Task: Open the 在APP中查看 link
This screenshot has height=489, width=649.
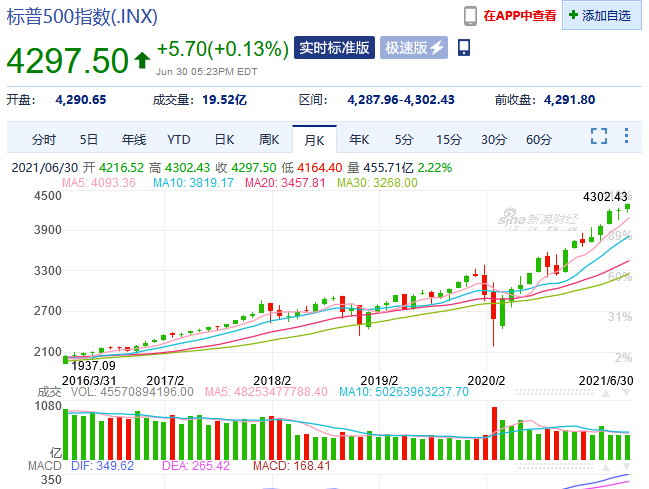Action: point(520,16)
